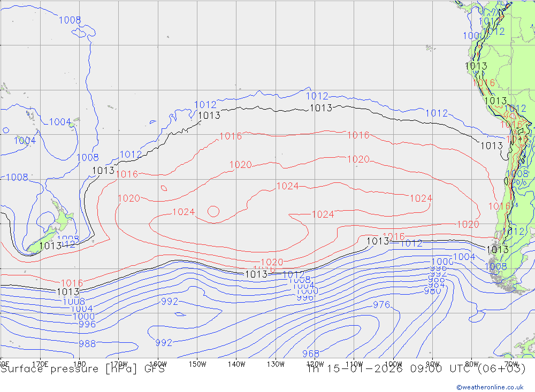Click the 968 low pressure label

(x=310, y=354)
